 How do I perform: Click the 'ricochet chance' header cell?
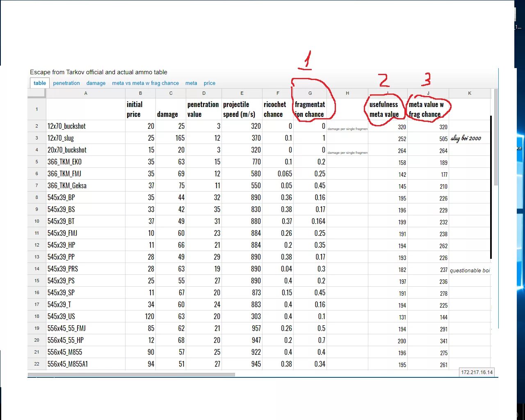coord(278,109)
